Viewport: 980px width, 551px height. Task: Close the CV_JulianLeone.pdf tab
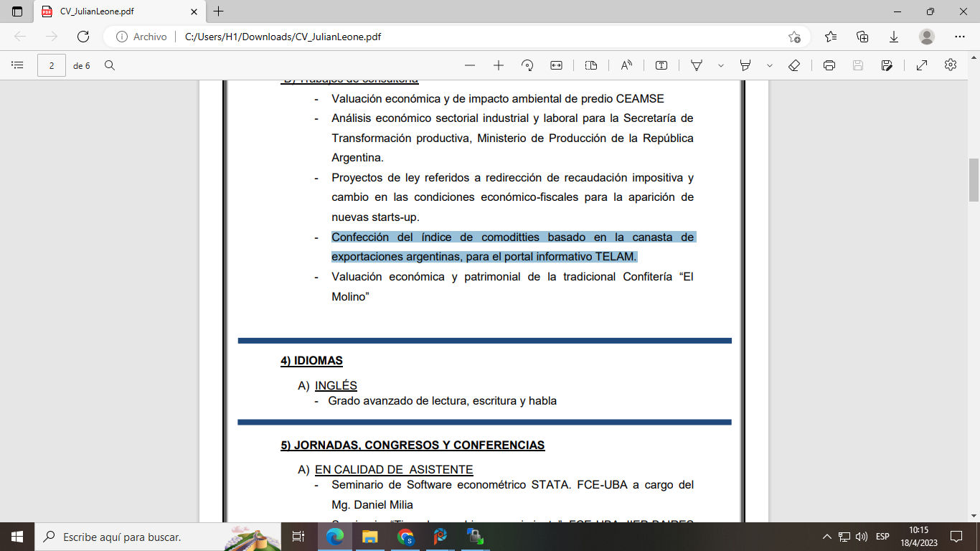193,11
